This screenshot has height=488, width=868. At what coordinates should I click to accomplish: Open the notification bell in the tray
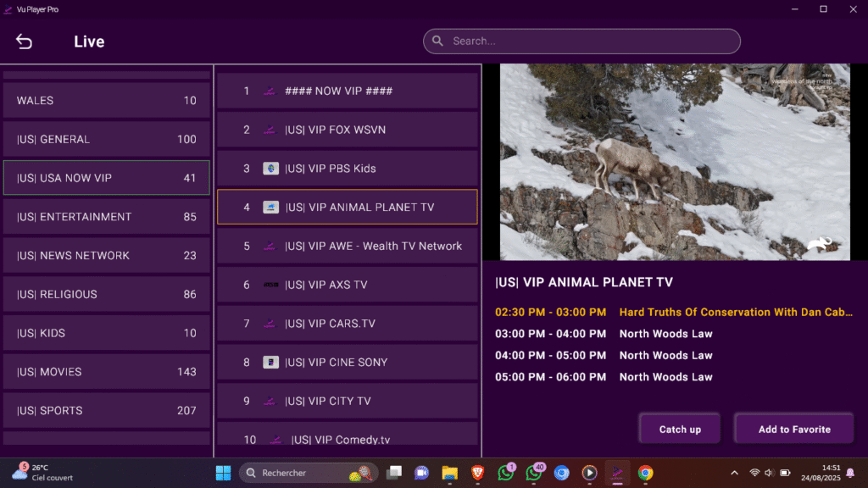(850, 473)
